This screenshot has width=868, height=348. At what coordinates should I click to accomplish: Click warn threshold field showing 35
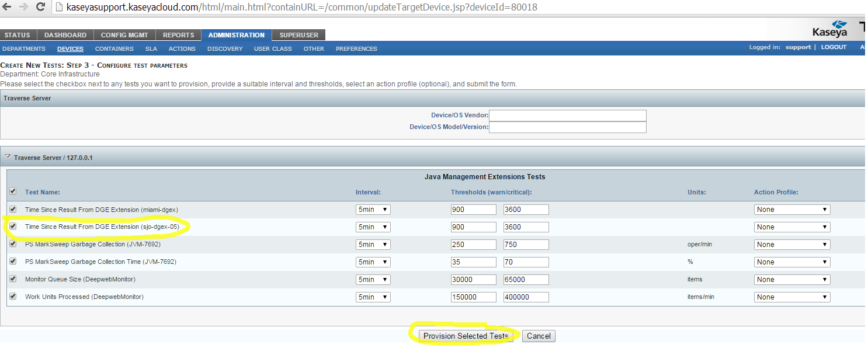click(x=474, y=262)
